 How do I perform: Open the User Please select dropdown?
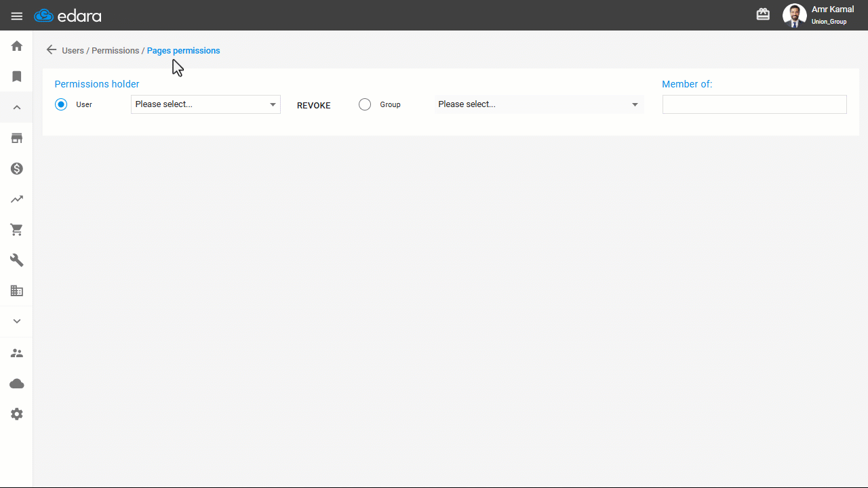205,104
